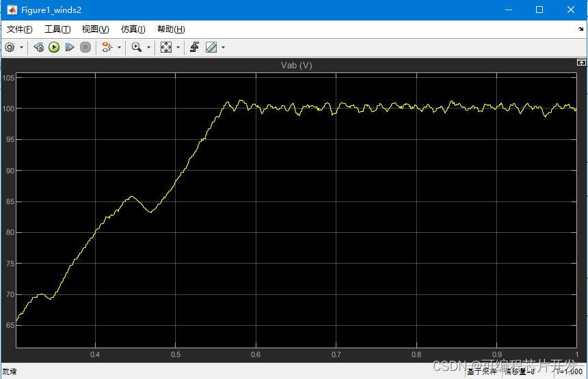Click the scale axes limits icon
This screenshot has height=379, width=588.
165,47
